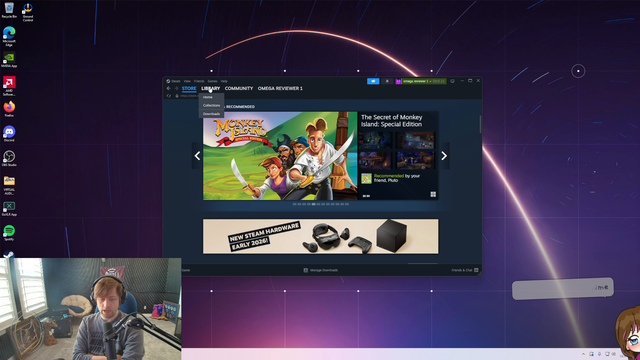Viewport: 640px width, 360px height.
Task: Launch Microsoft Edge from the desktop
Action: pos(9,36)
